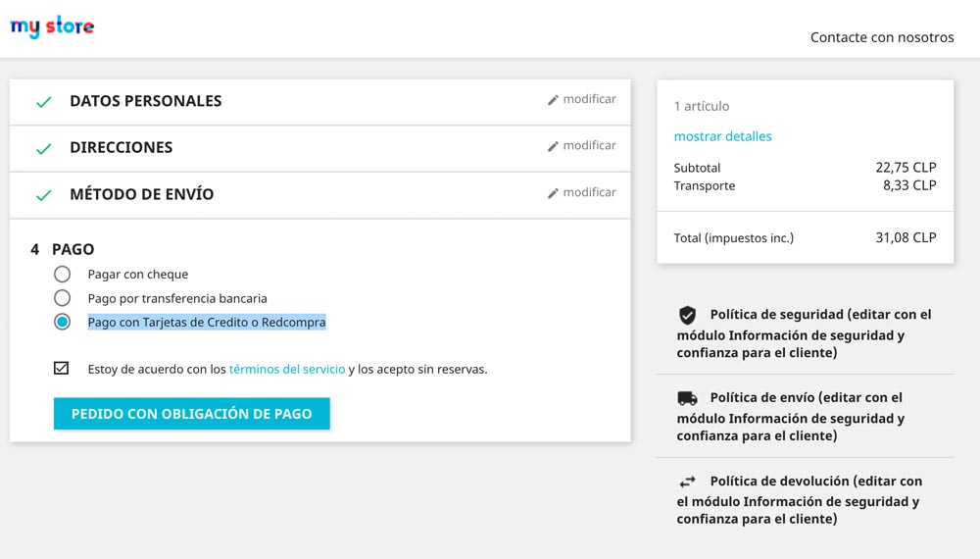This screenshot has width=980, height=559.
Task: Click the pencil icon beside Direcciones
Action: pos(553,146)
